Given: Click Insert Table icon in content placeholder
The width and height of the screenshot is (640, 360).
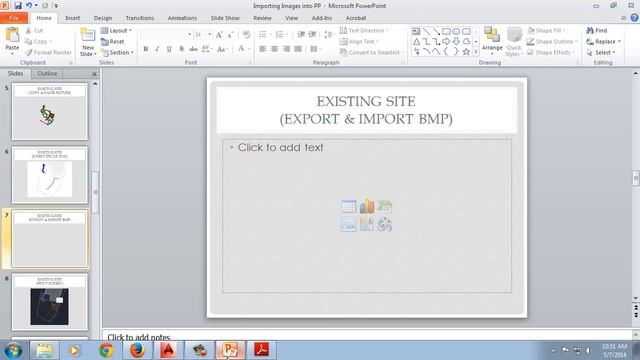Looking at the screenshot, I should click(x=349, y=207).
